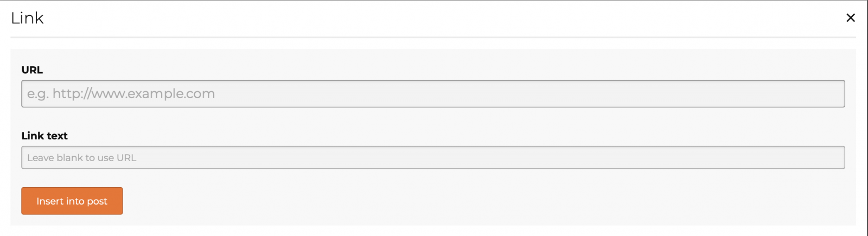Activate the text box under Link text label
This screenshot has height=236, width=868.
433,158
